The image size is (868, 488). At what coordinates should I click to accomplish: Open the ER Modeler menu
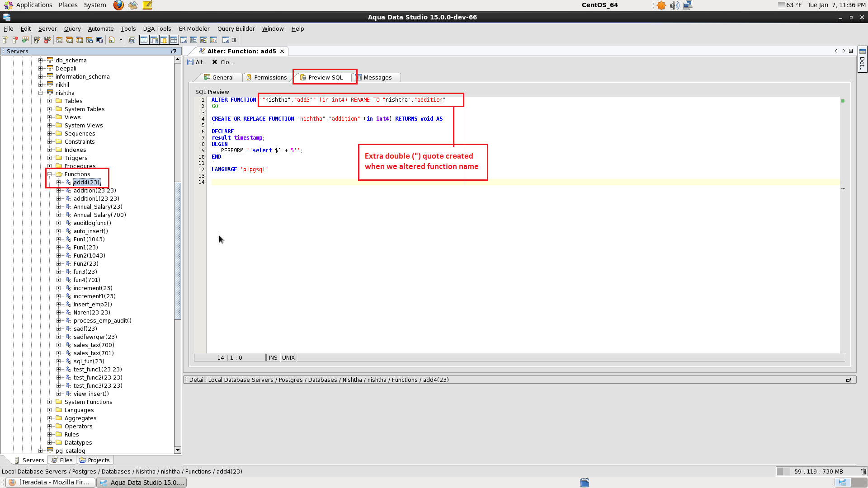click(x=194, y=28)
